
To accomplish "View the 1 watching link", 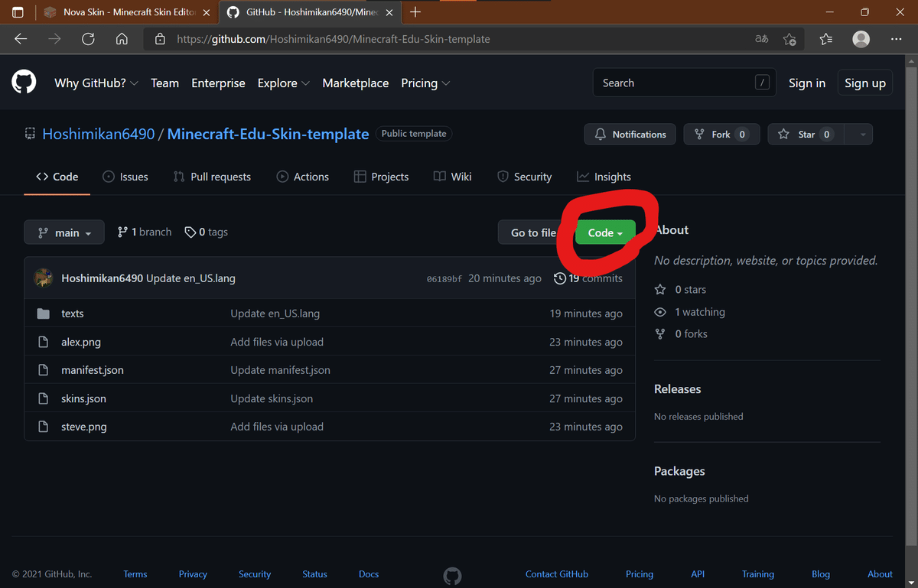I will 690,312.
